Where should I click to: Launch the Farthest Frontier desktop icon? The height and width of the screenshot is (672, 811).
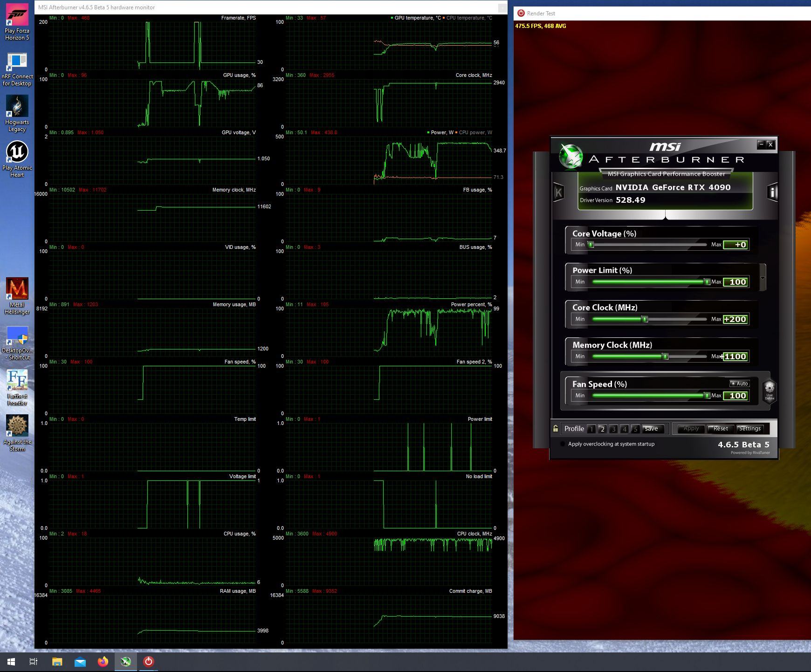(17, 388)
